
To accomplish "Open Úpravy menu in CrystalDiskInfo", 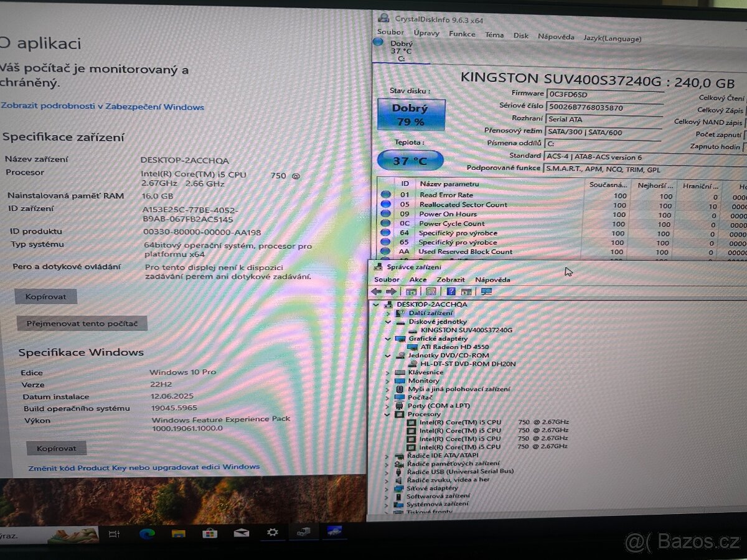I will point(426,33).
